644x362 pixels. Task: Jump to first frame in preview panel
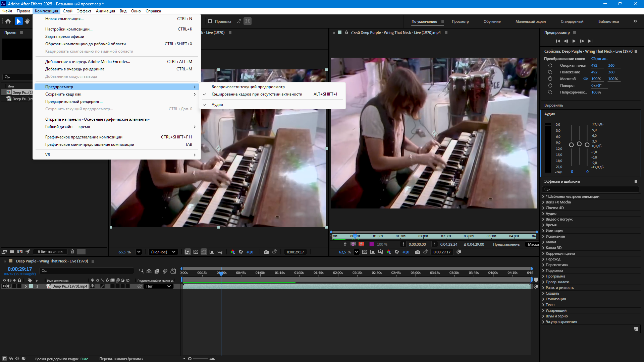pyautogui.click(x=558, y=41)
